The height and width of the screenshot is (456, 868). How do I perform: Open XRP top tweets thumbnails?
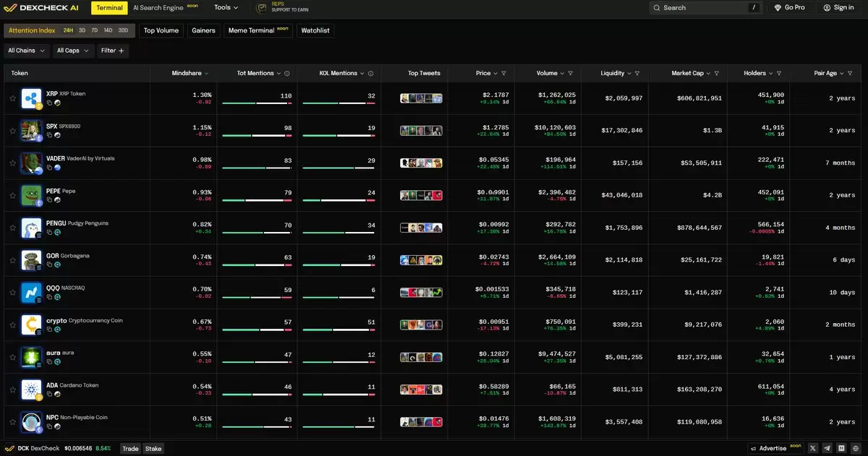click(421, 98)
